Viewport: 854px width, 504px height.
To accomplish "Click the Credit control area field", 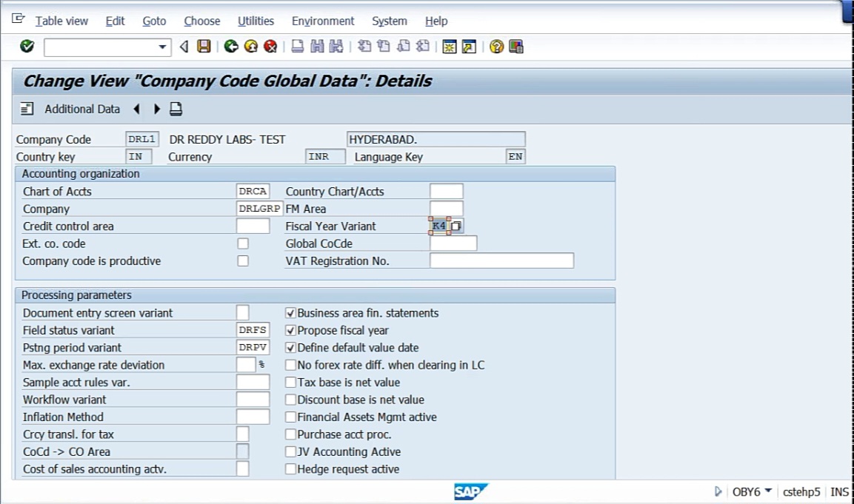I will pos(253,226).
